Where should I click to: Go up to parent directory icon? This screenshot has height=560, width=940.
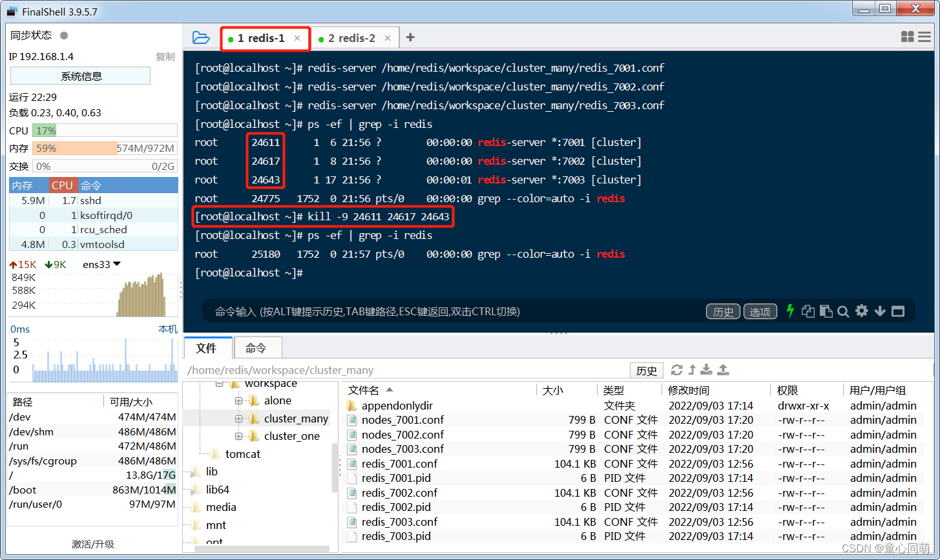click(692, 369)
